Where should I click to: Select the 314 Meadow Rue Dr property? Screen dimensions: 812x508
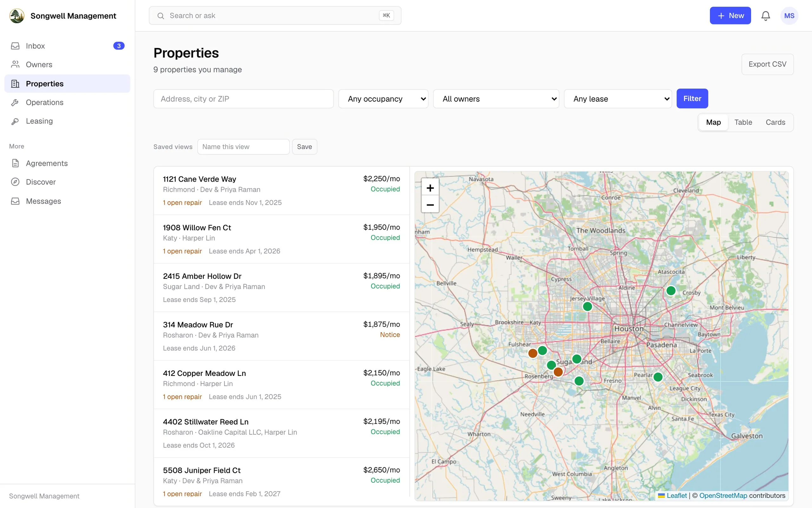(x=281, y=336)
